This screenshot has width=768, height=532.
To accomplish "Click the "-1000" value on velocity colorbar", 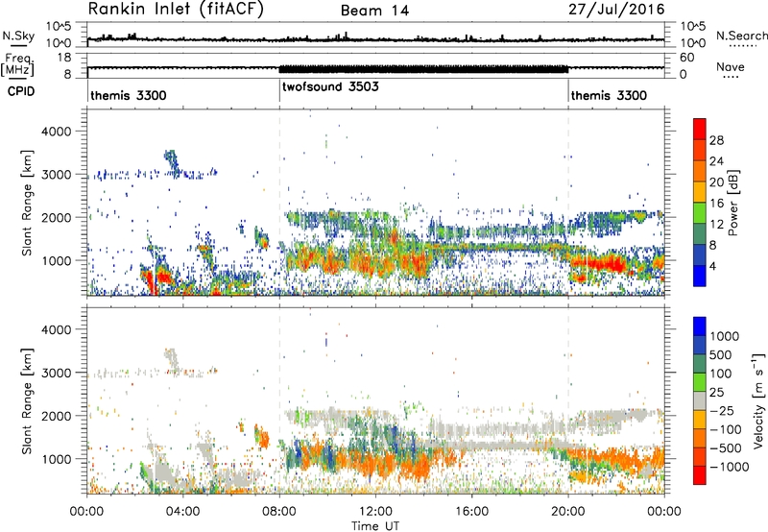I will tap(729, 467).
